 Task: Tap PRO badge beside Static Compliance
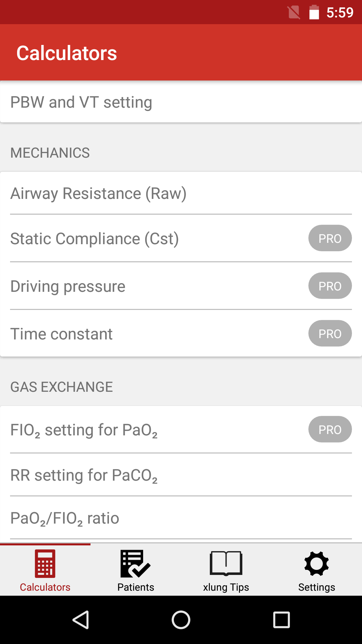[x=330, y=238]
